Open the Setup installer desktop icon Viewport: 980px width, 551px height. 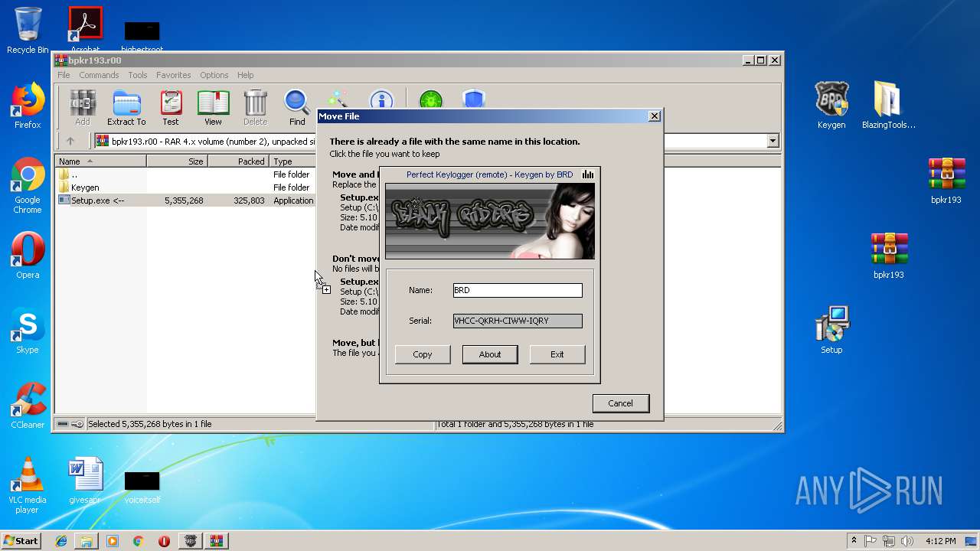click(831, 331)
